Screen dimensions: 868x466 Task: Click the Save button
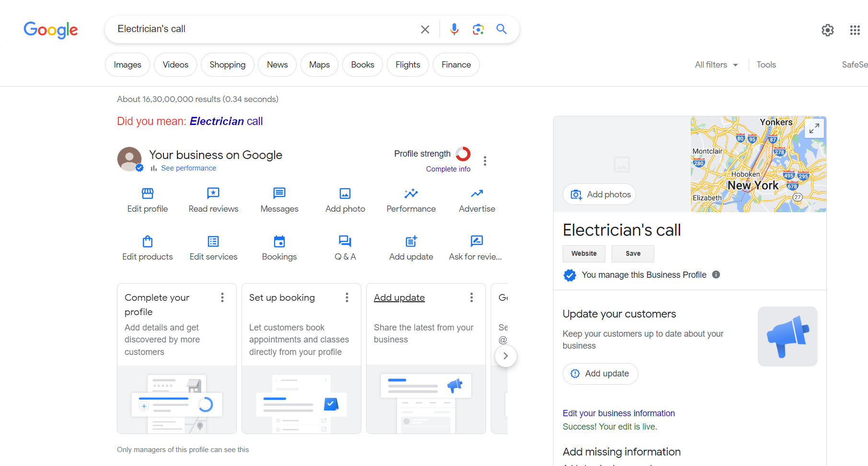633,253
